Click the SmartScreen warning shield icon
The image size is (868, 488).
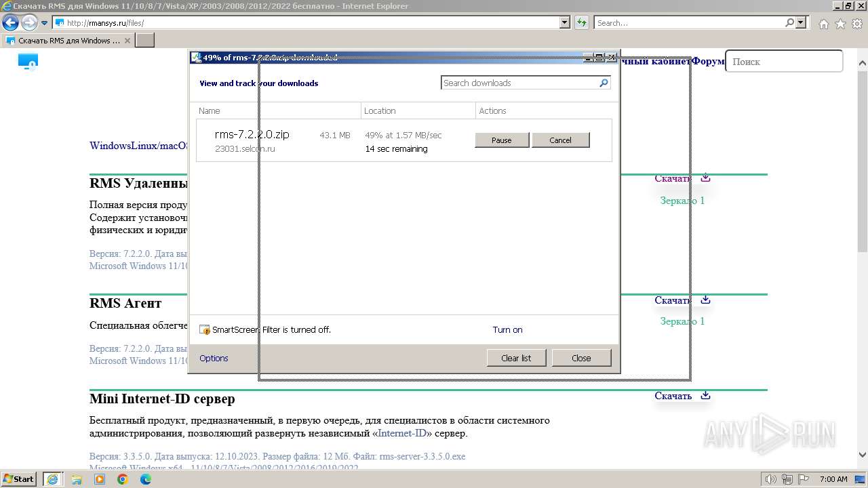(x=205, y=330)
